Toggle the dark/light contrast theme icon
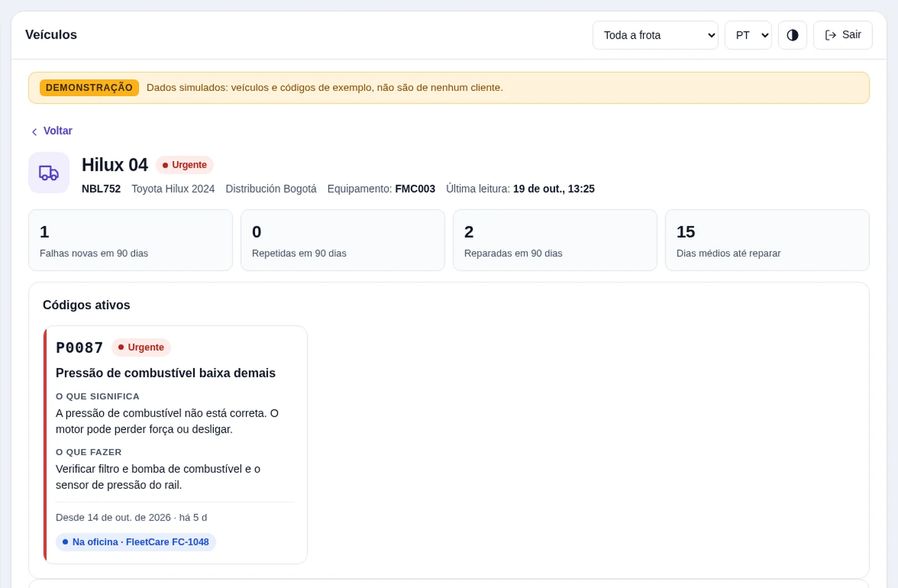898x588 pixels. click(x=793, y=35)
